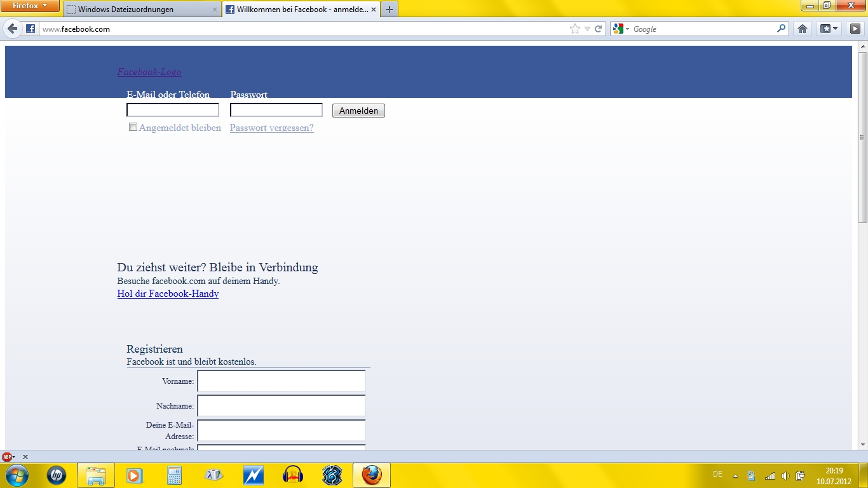Screen dimensions: 868x488
Task: Open the blue lightning-bolt taskbar icon
Action: pyautogui.click(x=254, y=475)
